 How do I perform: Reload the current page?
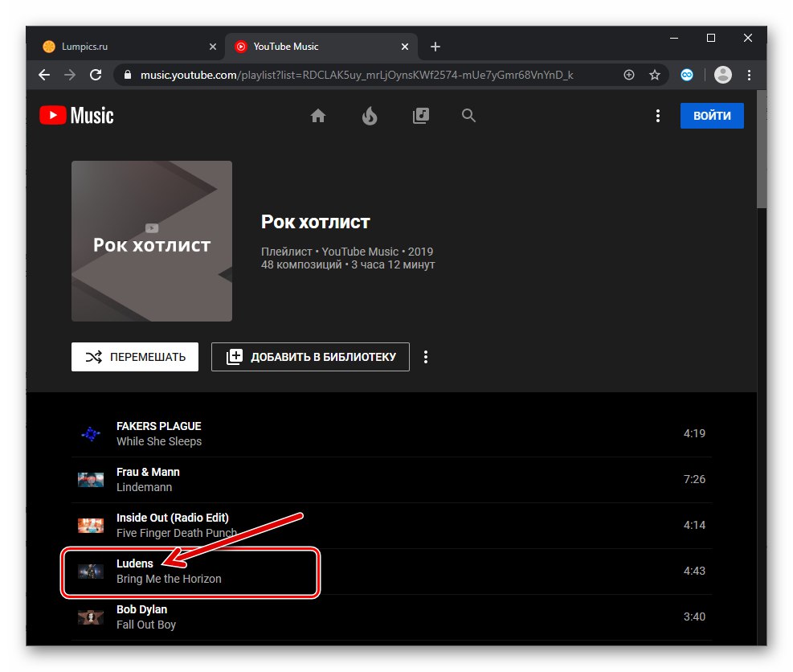(x=96, y=75)
